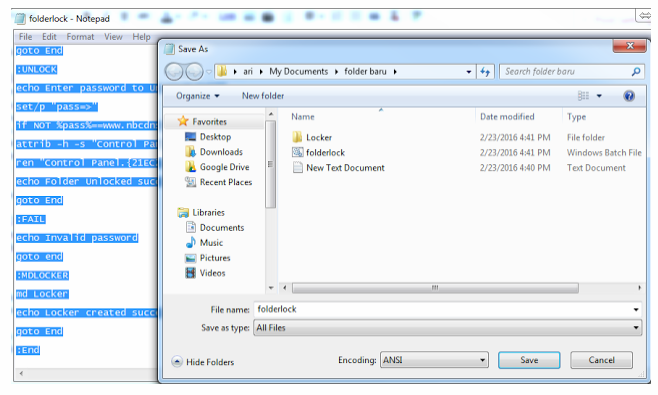Click the Videos film icon in sidebar

click(191, 273)
